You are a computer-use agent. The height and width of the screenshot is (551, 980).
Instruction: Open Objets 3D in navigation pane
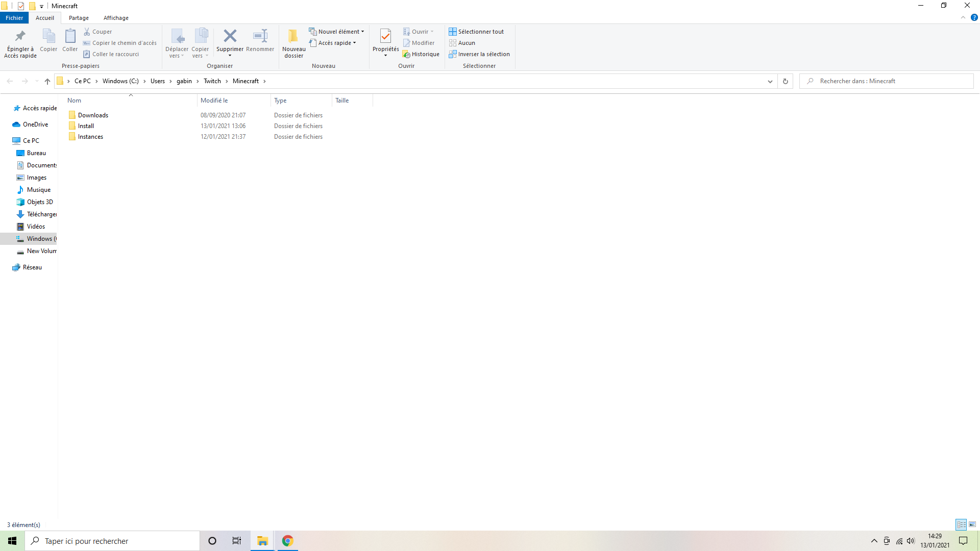35,202
